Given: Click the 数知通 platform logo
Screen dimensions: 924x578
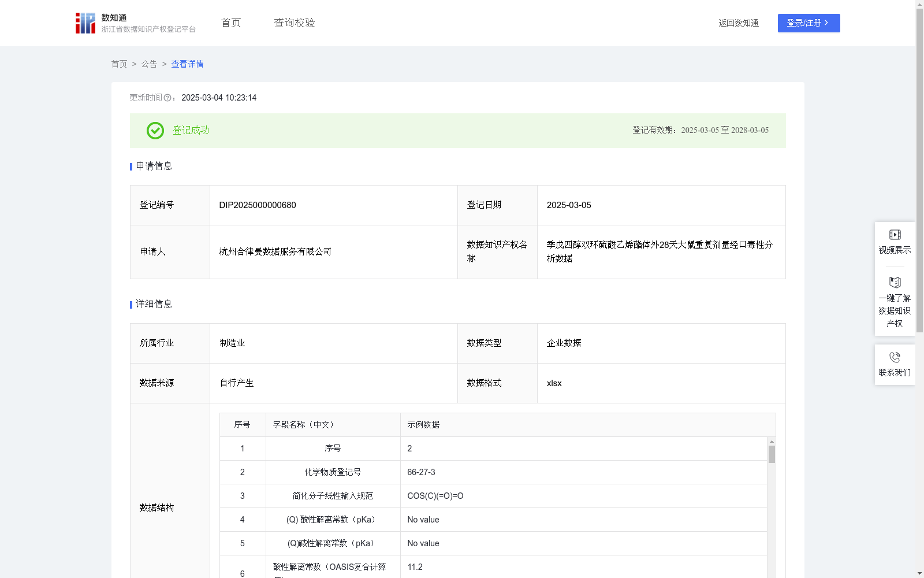Looking at the screenshot, I should [135, 23].
